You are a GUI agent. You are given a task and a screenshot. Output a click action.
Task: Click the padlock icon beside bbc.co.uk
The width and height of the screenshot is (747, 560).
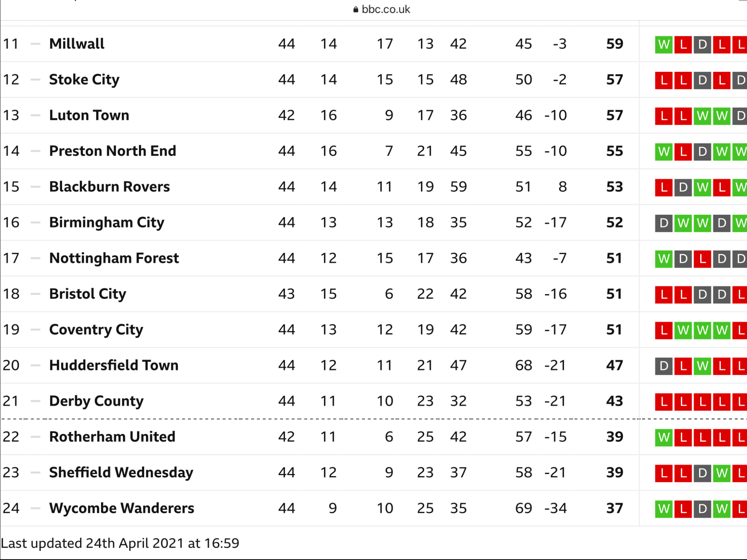pos(356,10)
